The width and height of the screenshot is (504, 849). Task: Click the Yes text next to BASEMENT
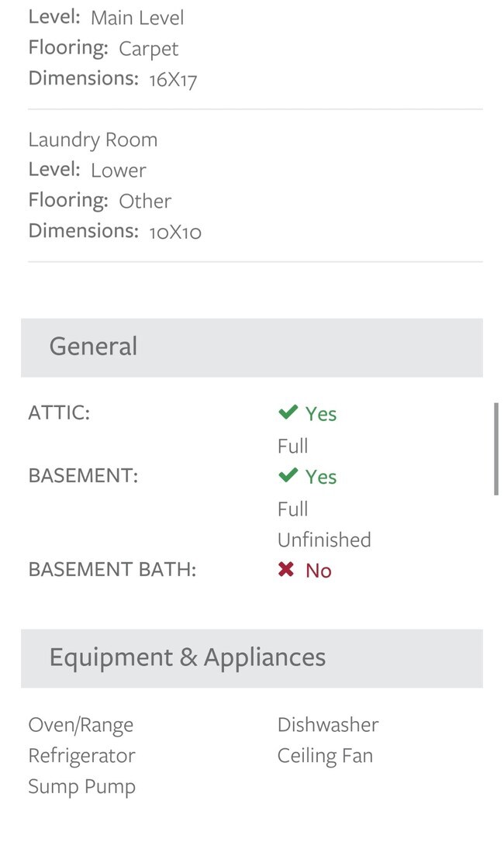click(x=321, y=477)
